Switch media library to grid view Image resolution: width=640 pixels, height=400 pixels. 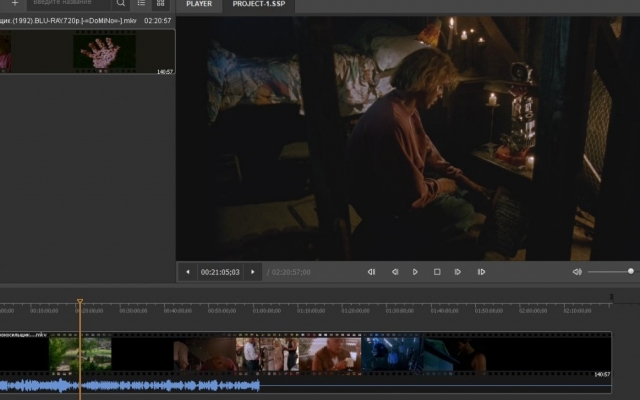point(161,3)
